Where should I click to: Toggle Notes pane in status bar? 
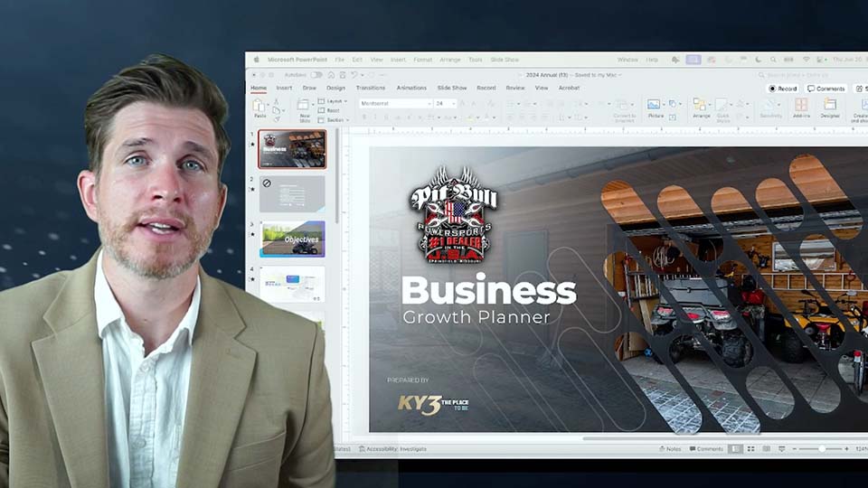(670, 448)
